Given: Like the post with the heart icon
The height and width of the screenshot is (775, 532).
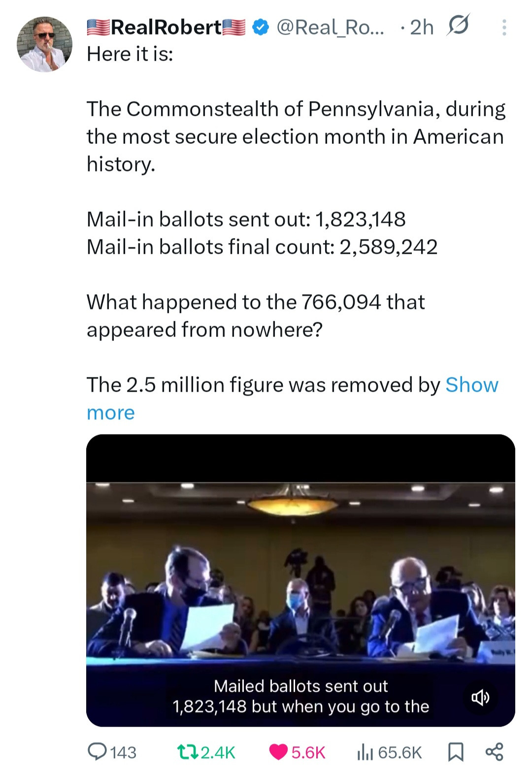Looking at the screenshot, I should point(279,752).
